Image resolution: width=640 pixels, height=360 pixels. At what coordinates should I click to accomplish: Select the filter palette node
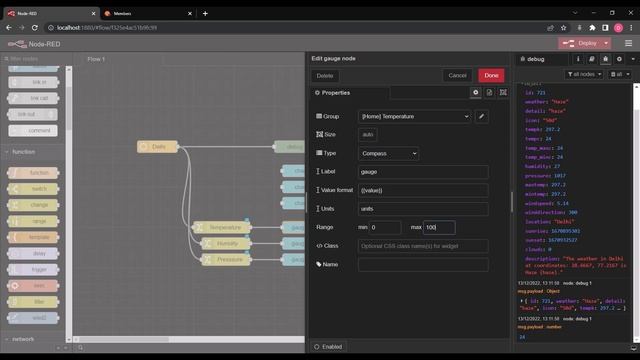(x=33, y=302)
